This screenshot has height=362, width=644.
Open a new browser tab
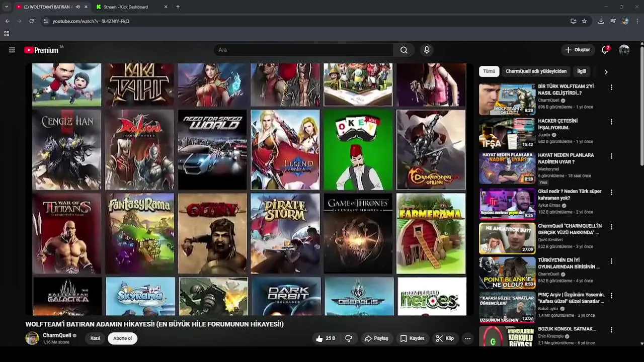[178, 7]
